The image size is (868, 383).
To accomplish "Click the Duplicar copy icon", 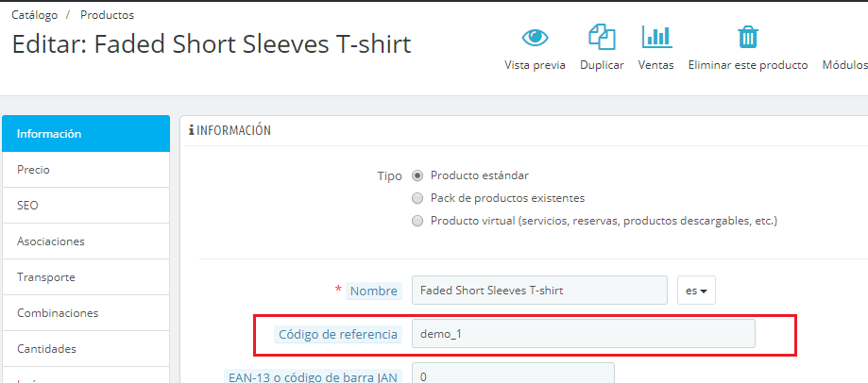I will click(602, 38).
